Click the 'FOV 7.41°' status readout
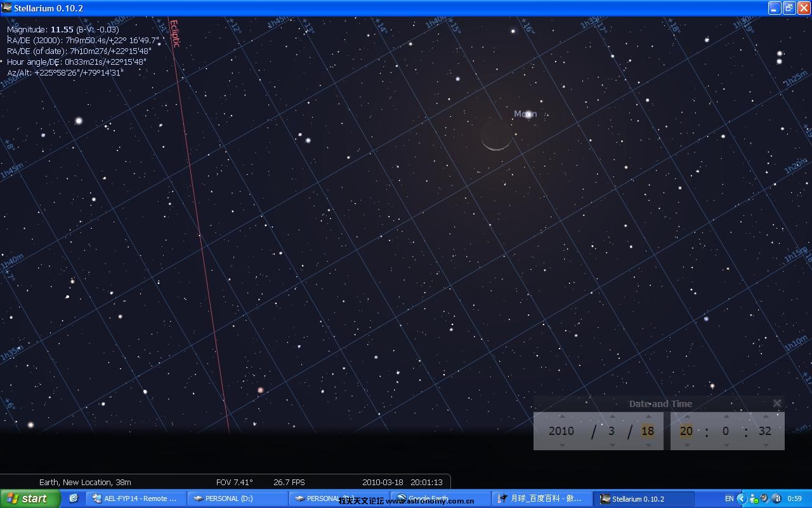812x508 pixels. (234, 482)
